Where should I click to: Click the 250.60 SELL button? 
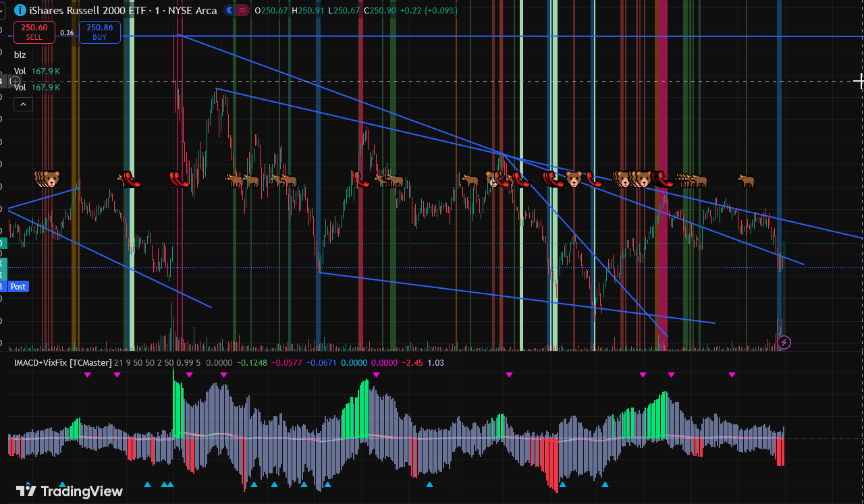(34, 32)
